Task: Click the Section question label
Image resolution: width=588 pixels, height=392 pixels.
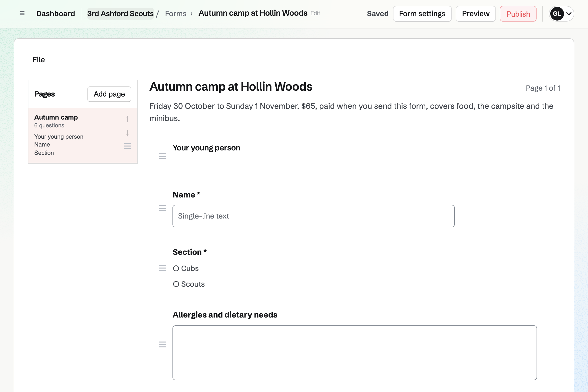Action: coord(189,252)
